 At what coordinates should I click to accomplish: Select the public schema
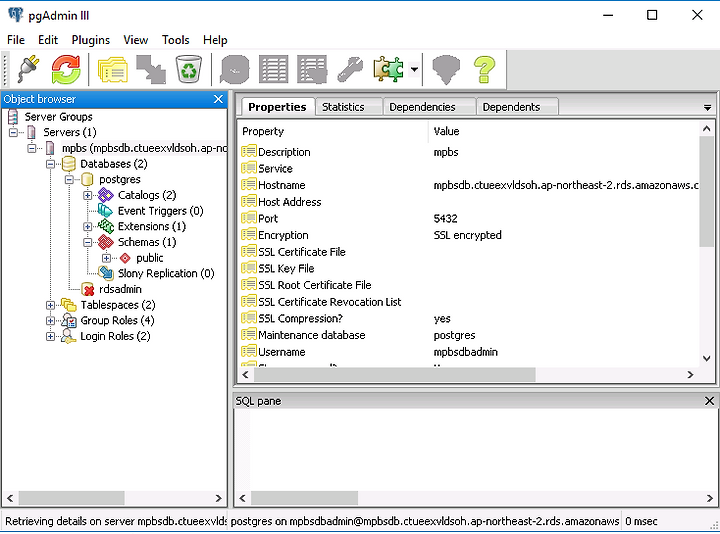point(150,258)
